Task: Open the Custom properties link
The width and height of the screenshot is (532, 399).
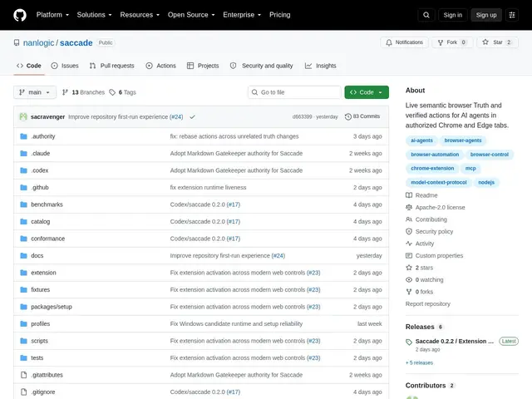Action: click(434, 256)
